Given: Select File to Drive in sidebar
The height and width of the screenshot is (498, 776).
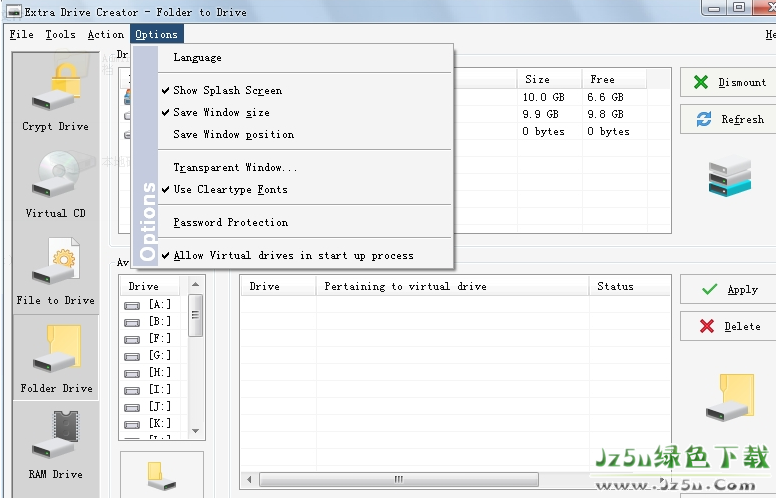Looking at the screenshot, I should [x=55, y=271].
